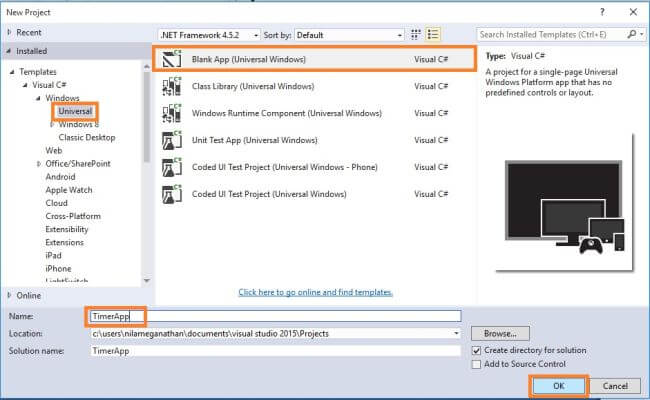This screenshot has width=650, height=400.
Task: Open the Location path dropdown arrow
Action: [x=456, y=333]
